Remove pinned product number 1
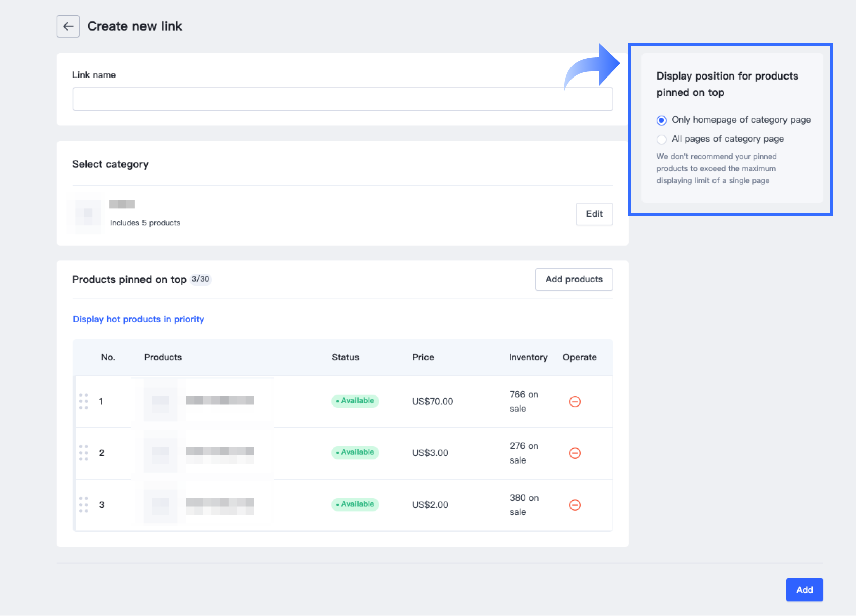 pos(575,401)
